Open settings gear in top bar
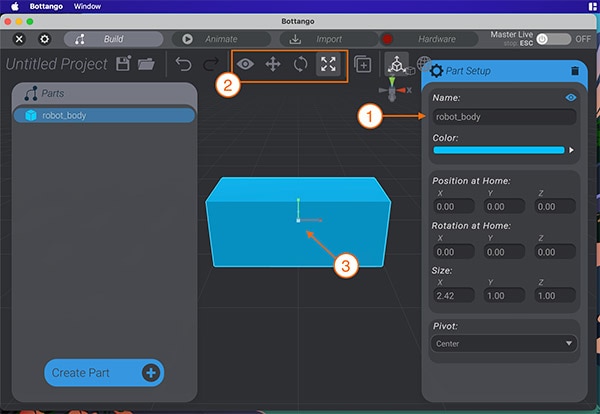Viewport: 600px width, 414px height. [x=44, y=39]
